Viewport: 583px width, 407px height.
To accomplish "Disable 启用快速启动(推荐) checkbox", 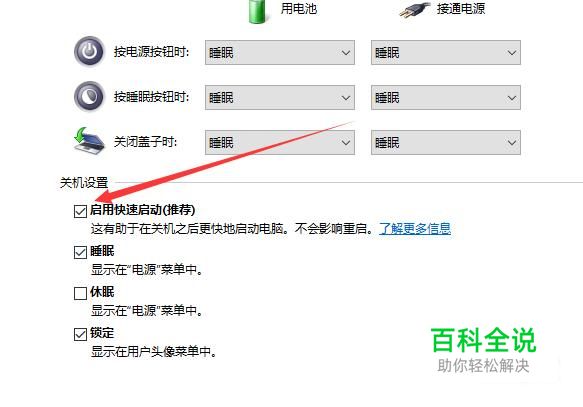I will coord(80,211).
